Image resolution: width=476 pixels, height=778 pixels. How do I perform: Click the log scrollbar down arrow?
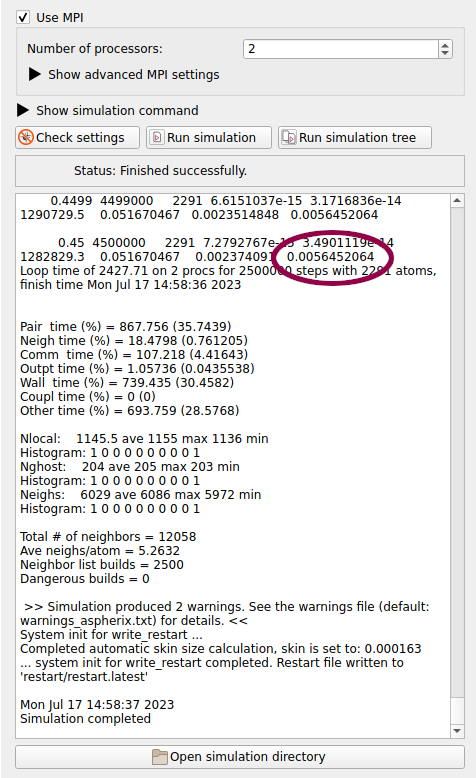tap(457, 731)
